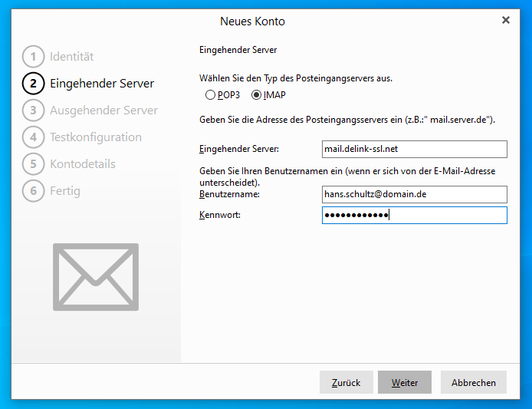
Task: Focus the Kennwort password field
Action: (414, 216)
